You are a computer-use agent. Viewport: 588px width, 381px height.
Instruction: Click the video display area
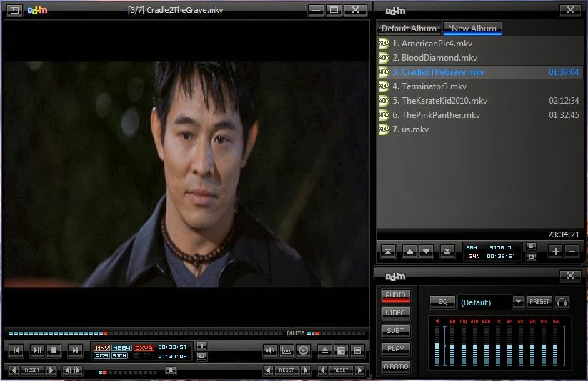[x=186, y=174]
